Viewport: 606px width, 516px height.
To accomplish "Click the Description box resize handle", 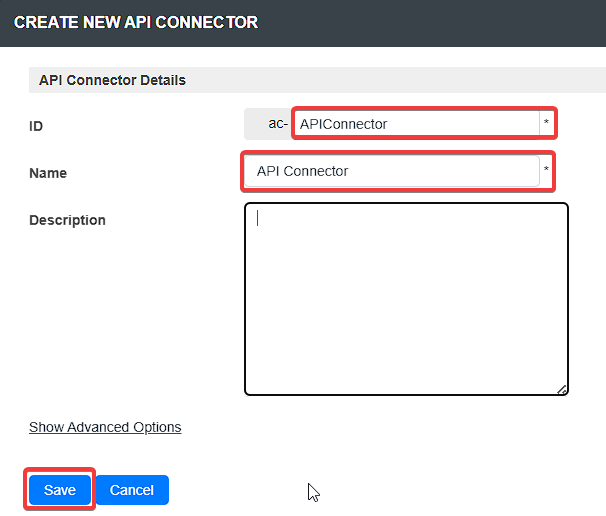I will pyautogui.click(x=561, y=389).
